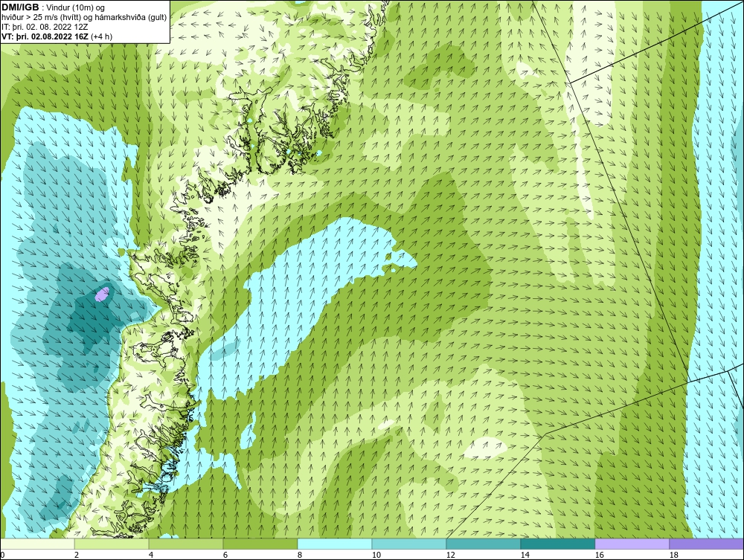Click the legend label "4"
The height and width of the screenshot is (560, 744).
tap(151, 555)
